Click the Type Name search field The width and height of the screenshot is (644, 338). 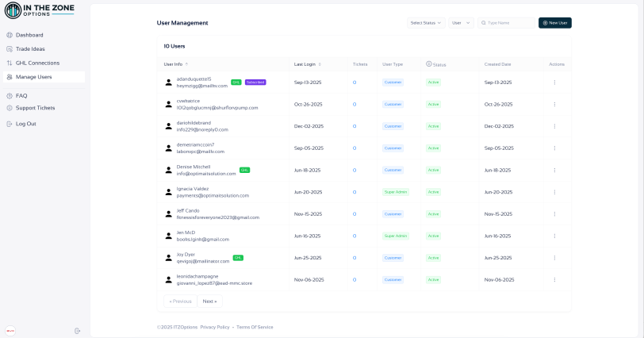coord(508,23)
